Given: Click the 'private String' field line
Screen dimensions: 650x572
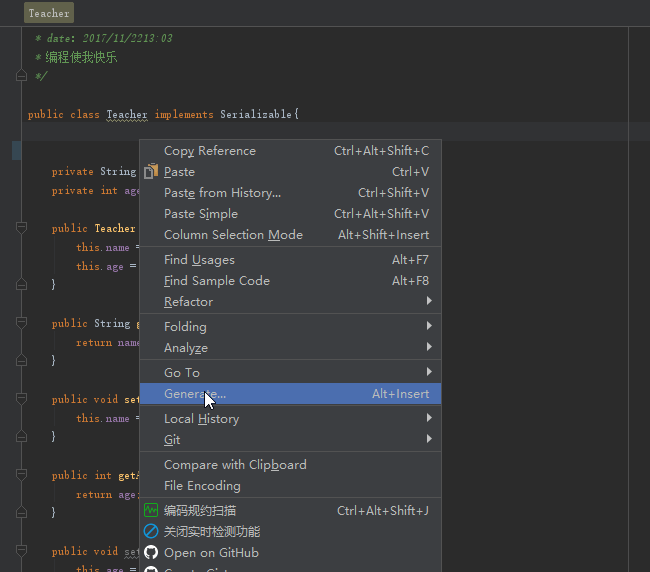Looking at the screenshot, I should click(x=94, y=172).
